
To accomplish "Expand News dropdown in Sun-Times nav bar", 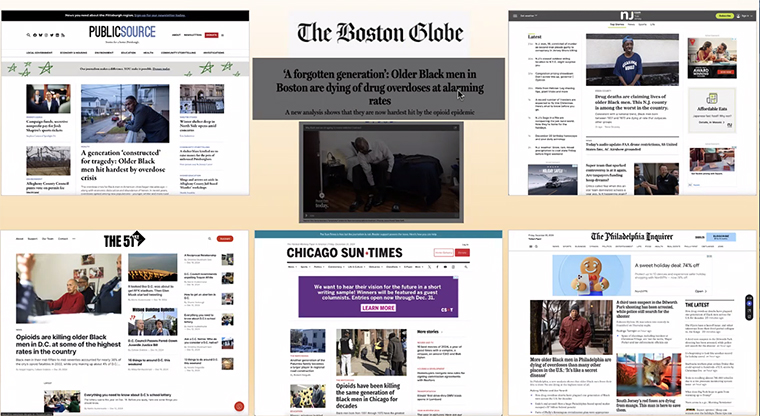I will click(x=292, y=267).
